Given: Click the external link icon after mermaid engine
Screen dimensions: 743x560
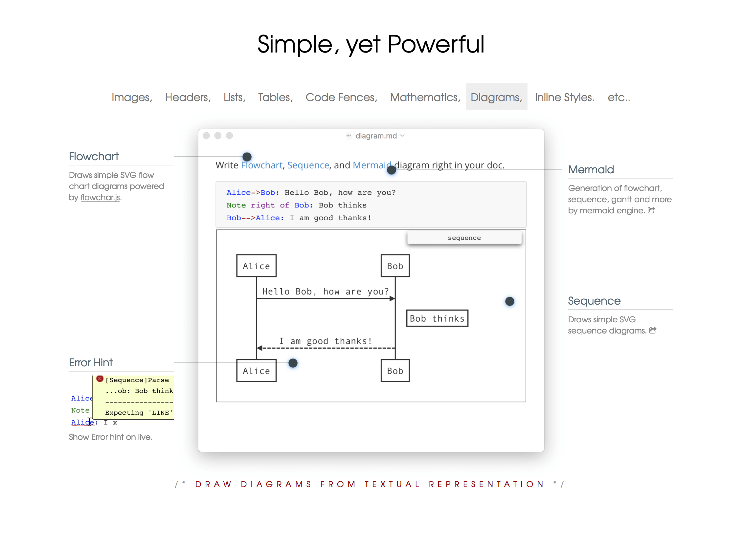Looking at the screenshot, I should pyautogui.click(x=651, y=210).
